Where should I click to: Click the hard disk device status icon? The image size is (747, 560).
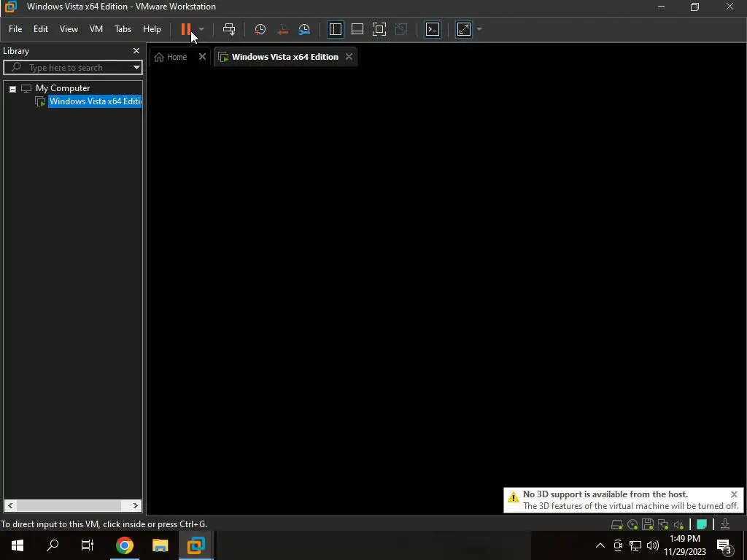click(x=617, y=525)
